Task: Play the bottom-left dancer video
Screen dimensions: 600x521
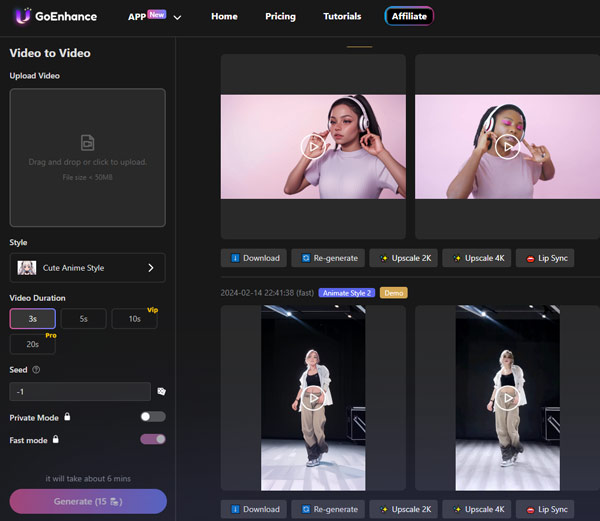Action: coord(313,398)
